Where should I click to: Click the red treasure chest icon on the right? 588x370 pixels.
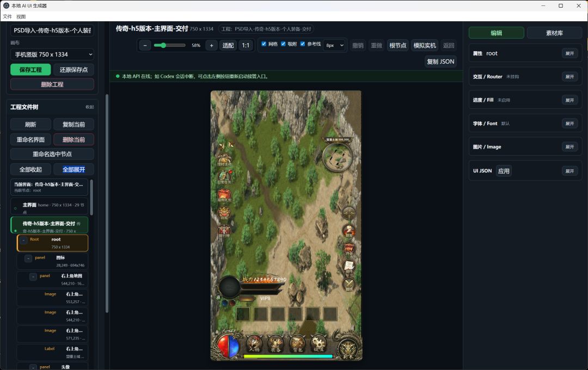pos(349,249)
